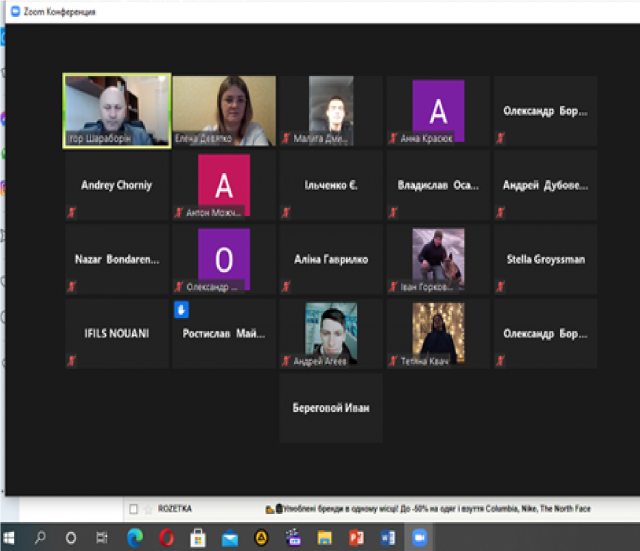Open the ROZETKA sender name in mail list
This screenshot has width=640, height=551.
175,509
